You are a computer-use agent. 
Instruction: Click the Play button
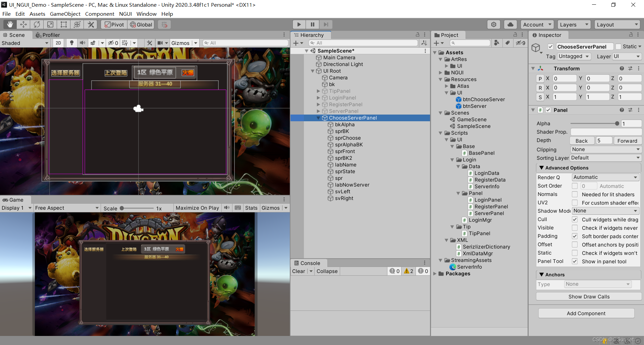(x=299, y=24)
